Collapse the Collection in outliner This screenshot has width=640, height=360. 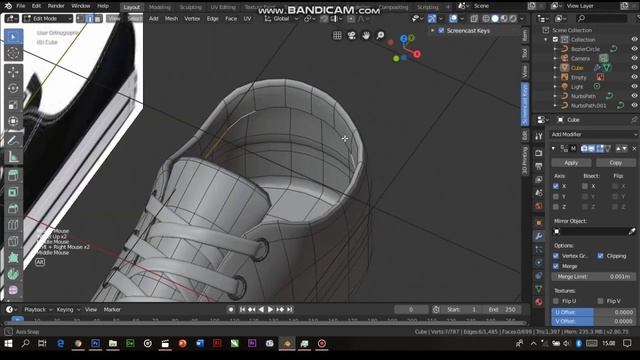click(x=546, y=40)
